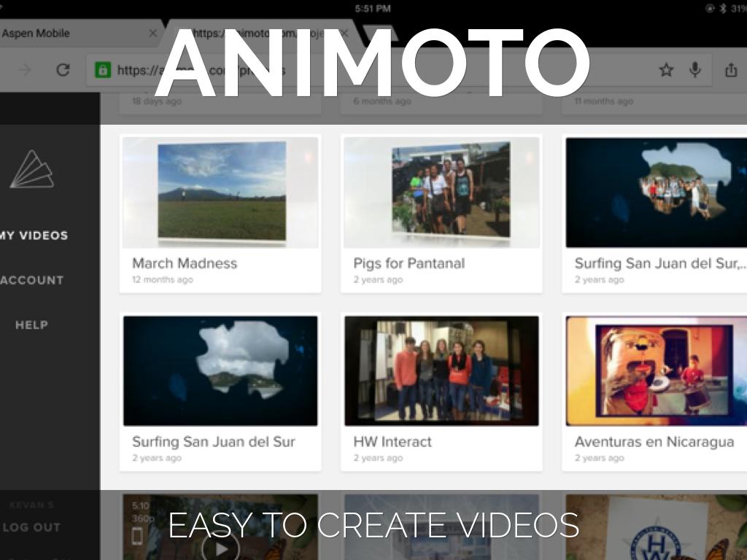This screenshot has height=560, width=747.
Task: Open My Videos in the sidebar
Action: click(34, 236)
